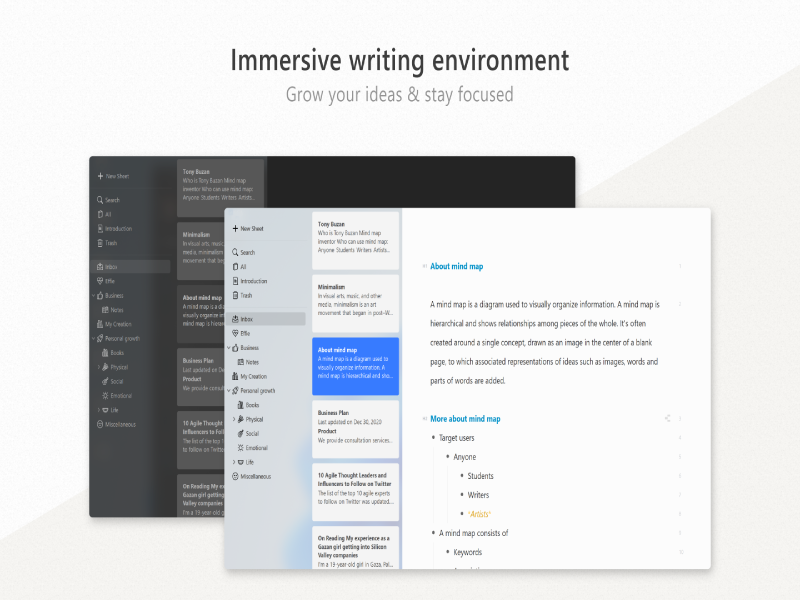This screenshot has height=600, width=800.
Task: Open Miscellaneous folder in light window
Action: [x=252, y=476]
